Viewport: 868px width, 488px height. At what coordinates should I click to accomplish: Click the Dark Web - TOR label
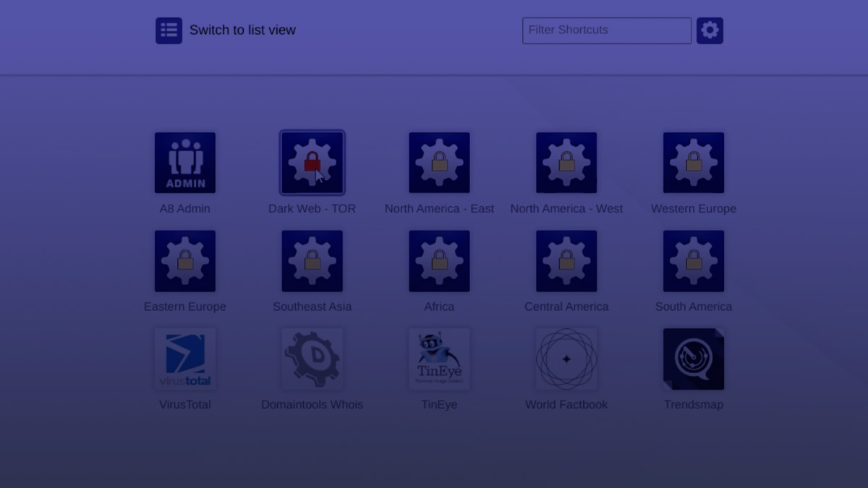click(312, 208)
